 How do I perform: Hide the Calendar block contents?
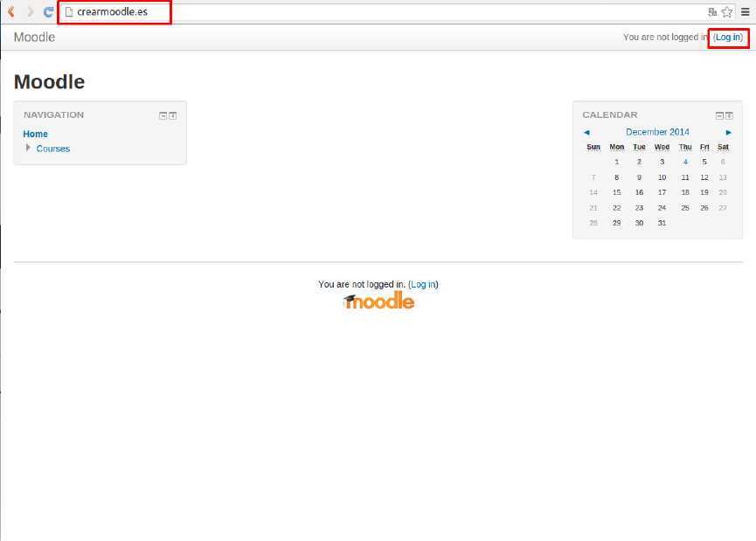pyautogui.click(x=719, y=115)
